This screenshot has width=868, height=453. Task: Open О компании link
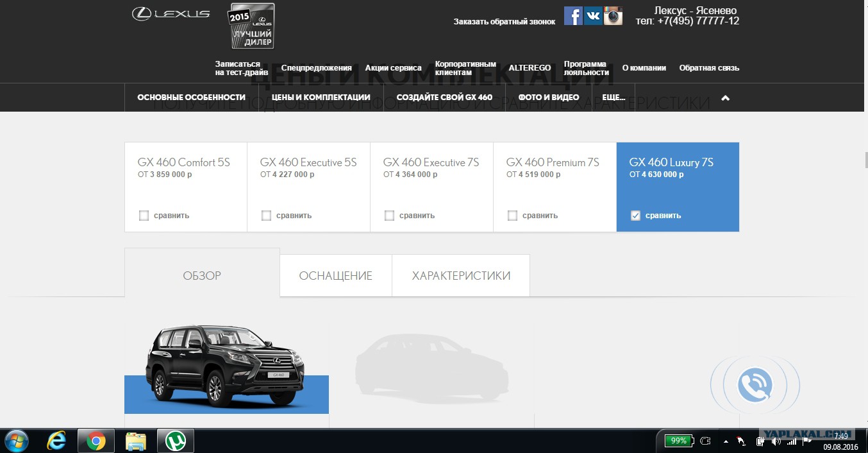(x=644, y=68)
